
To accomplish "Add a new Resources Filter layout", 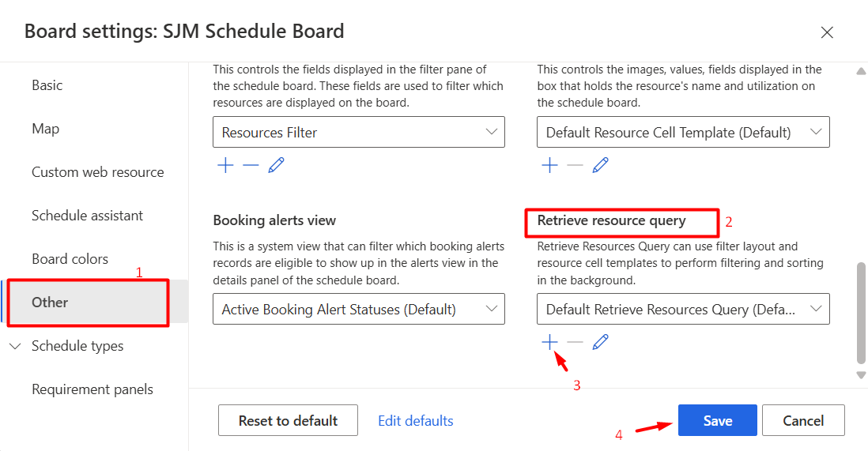I will [x=225, y=165].
